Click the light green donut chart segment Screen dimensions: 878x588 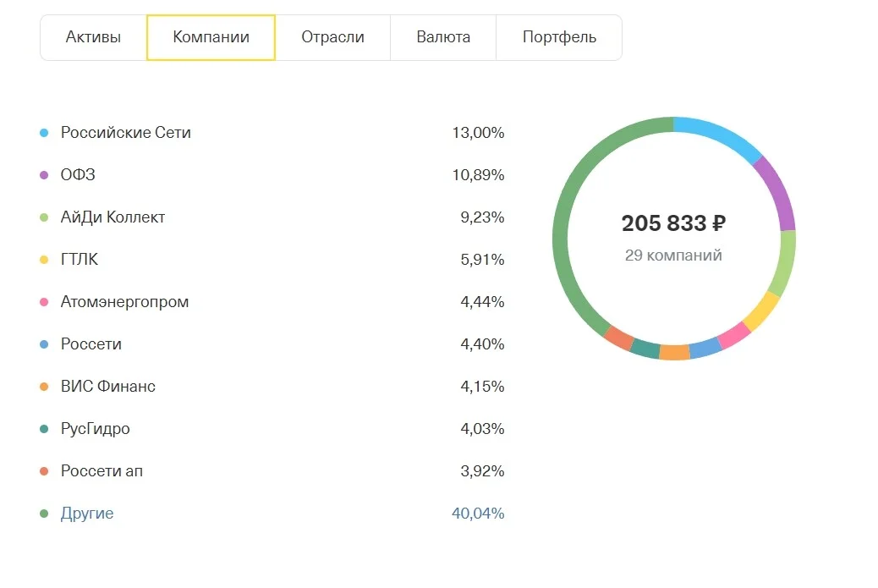784,263
